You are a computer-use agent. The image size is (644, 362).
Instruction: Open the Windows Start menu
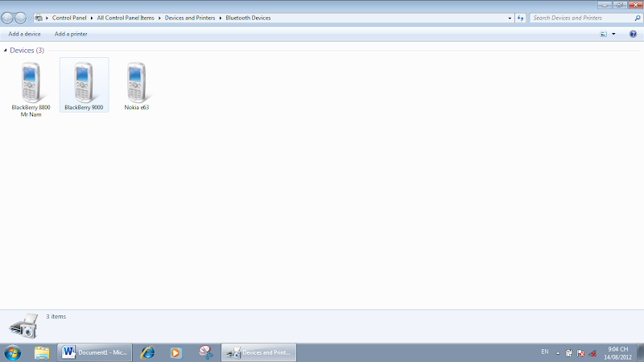point(12,353)
